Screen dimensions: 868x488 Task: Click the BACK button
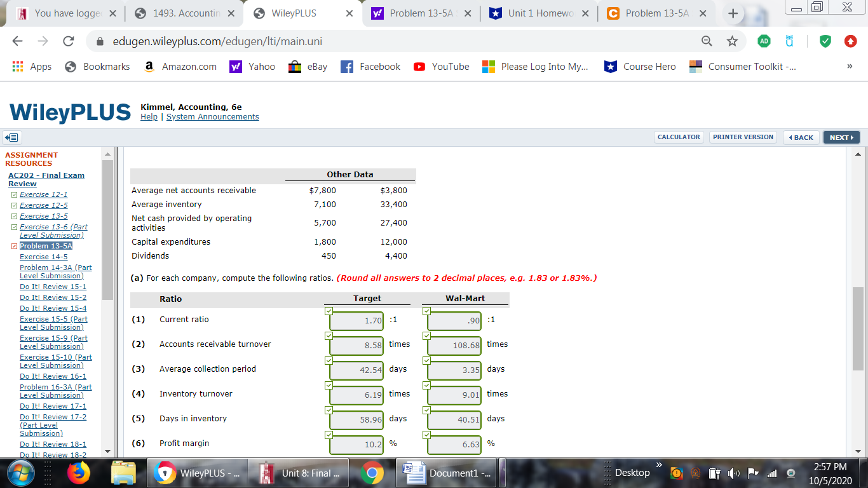tap(800, 137)
